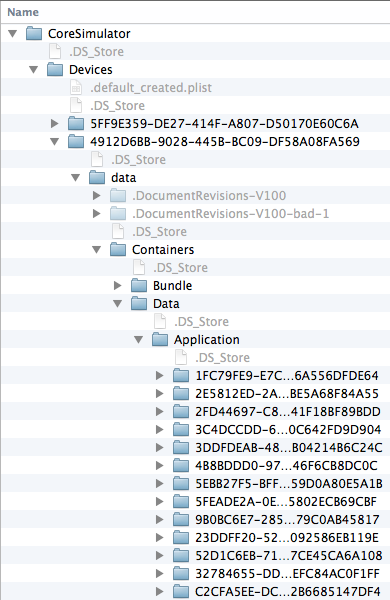Select the Application folder name
390x600 pixels.
pyautogui.click(x=207, y=339)
